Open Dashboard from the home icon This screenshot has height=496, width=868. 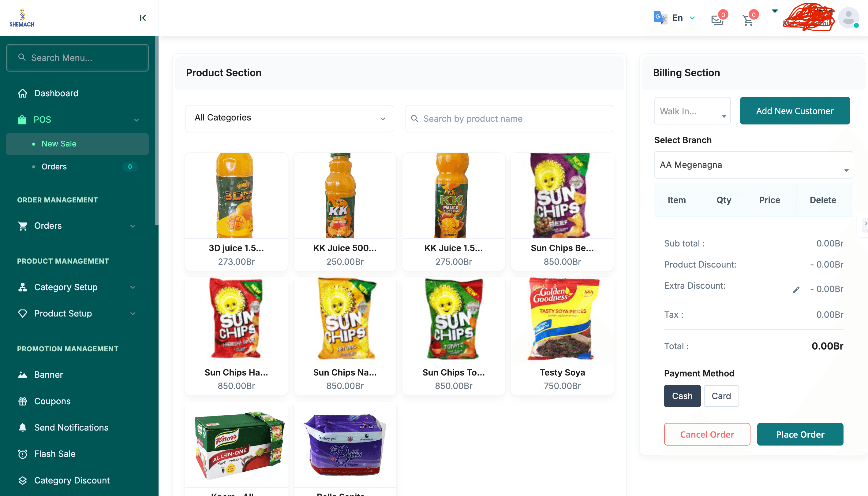point(23,93)
